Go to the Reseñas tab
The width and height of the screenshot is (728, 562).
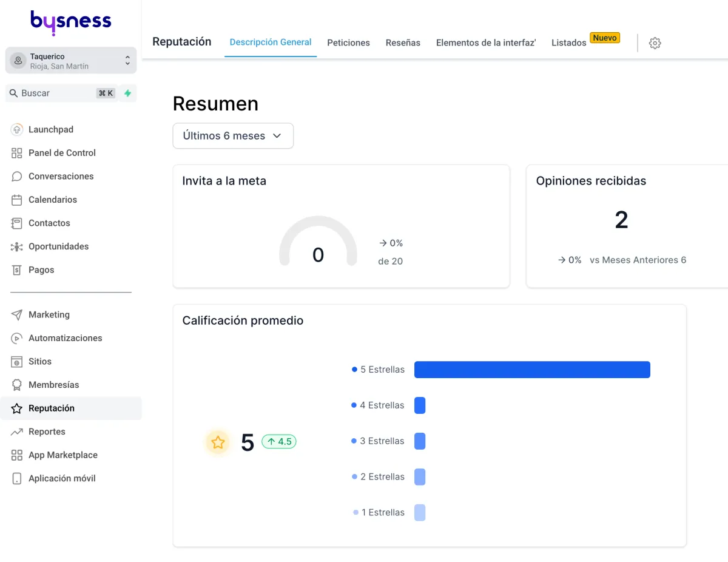click(x=403, y=43)
